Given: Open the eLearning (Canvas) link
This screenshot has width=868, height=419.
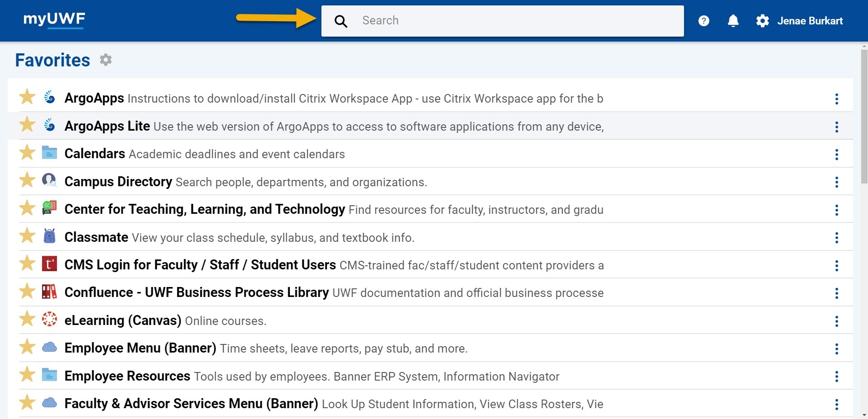Looking at the screenshot, I should tap(123, 320).
